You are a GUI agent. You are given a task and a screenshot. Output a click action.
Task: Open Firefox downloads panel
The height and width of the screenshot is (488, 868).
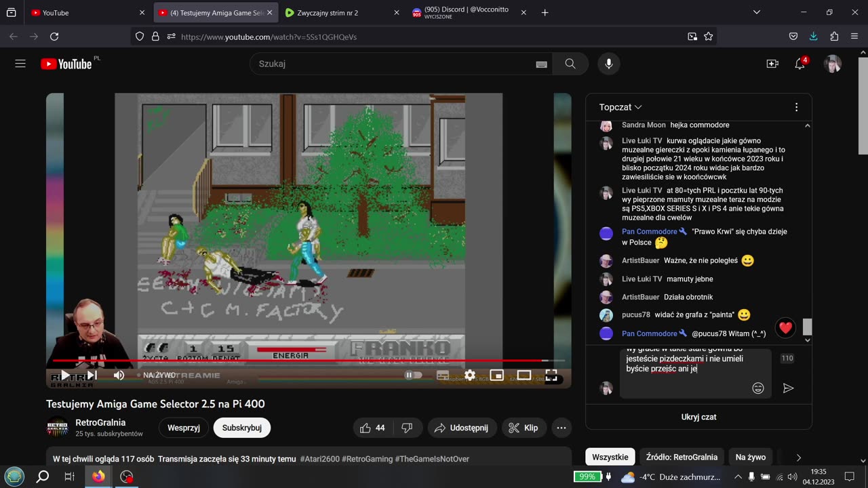click(813, 37)
